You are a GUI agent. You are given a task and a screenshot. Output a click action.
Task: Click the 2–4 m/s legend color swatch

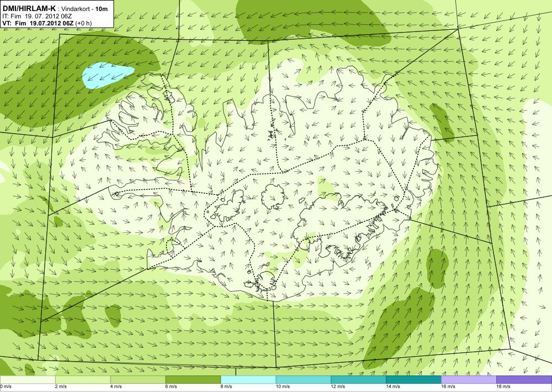pyautogui.click(x=83, y=380)
